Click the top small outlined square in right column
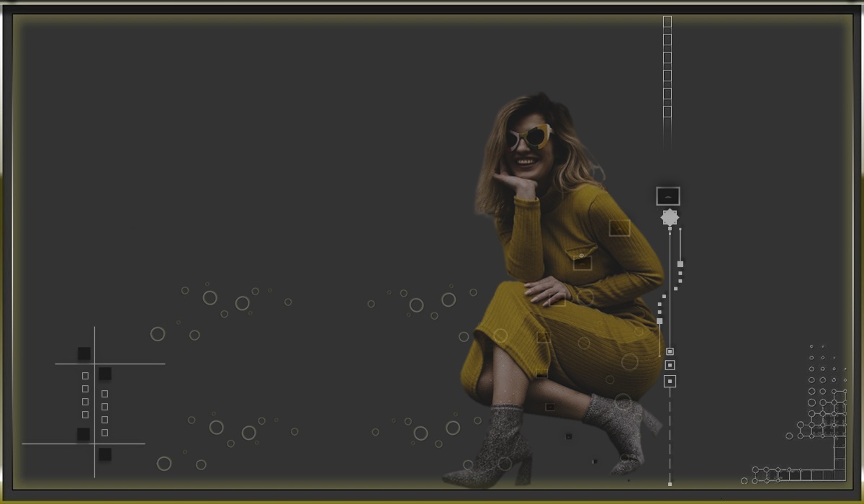The width and height of the screenshot is (864, 504). [105, 394]
